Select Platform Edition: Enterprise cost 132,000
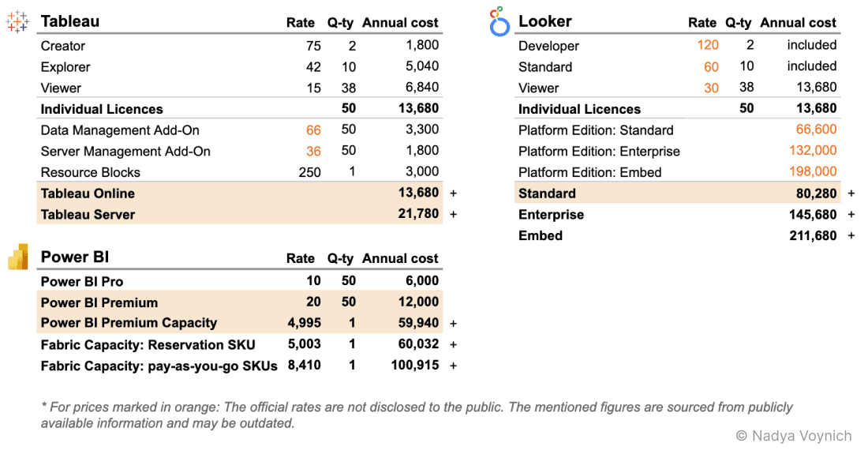Image resolution: width=868 pixels, height=458 pixels. [x=813, y=151]
